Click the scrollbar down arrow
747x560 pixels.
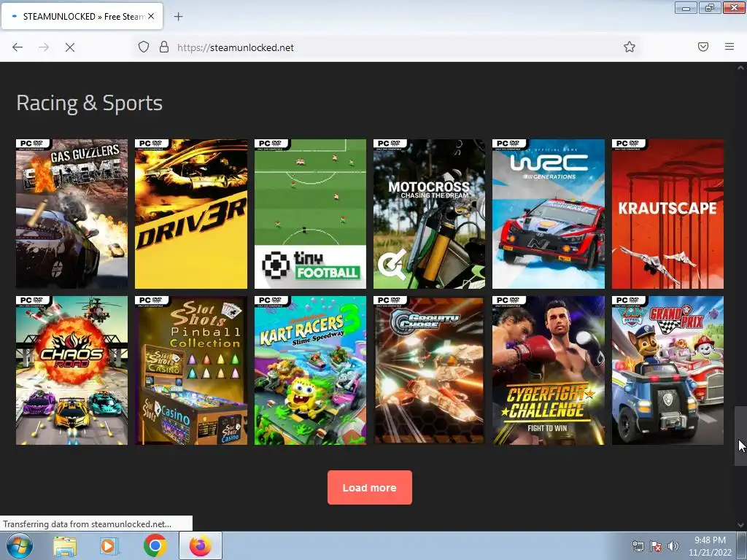click(x=740, y=525)
